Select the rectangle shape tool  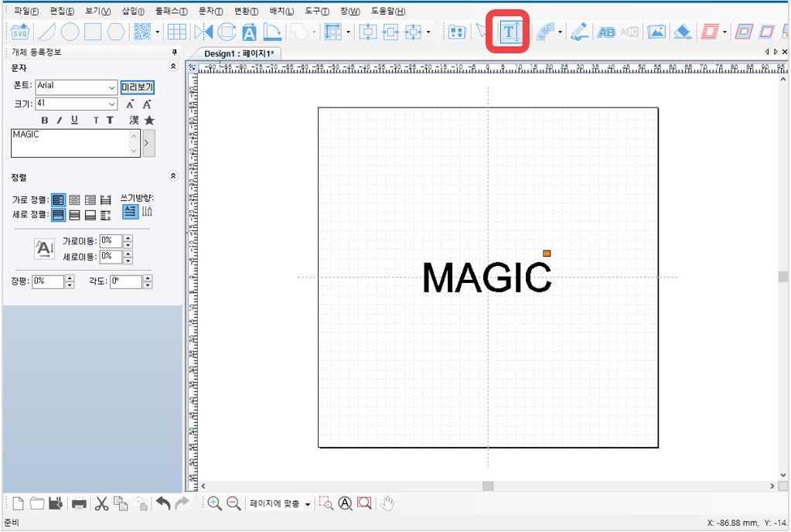coord(93,32)
